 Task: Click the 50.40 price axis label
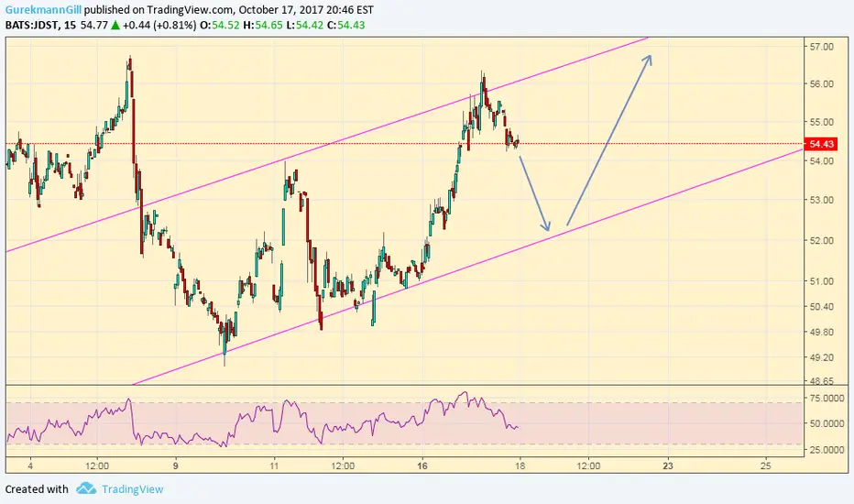(821, 307)
